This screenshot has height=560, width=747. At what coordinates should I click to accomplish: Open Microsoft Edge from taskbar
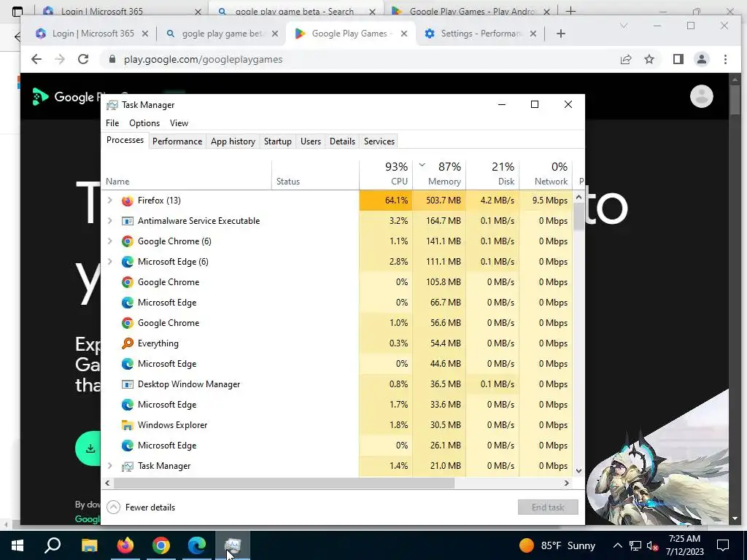[196, 545]
